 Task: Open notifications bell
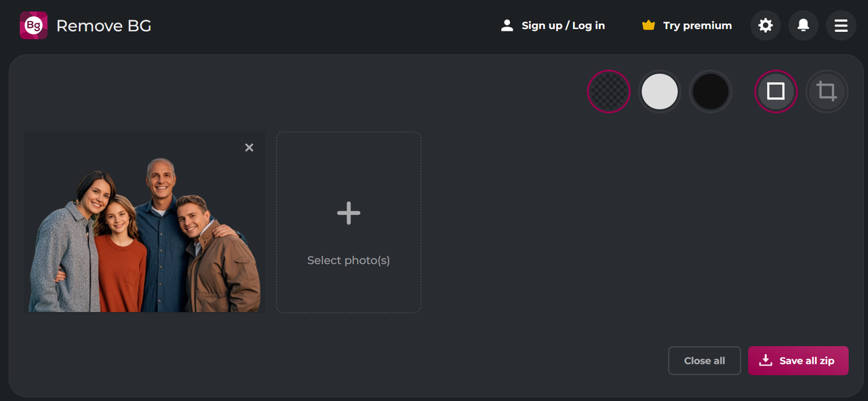pyautogui.click(x=803, y=26)
